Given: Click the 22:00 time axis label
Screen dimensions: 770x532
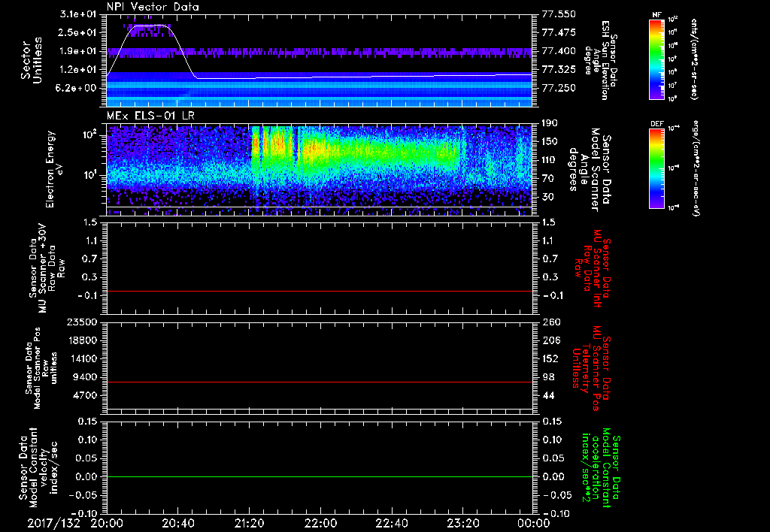Looking at the screenshot, I should [320, 523].
